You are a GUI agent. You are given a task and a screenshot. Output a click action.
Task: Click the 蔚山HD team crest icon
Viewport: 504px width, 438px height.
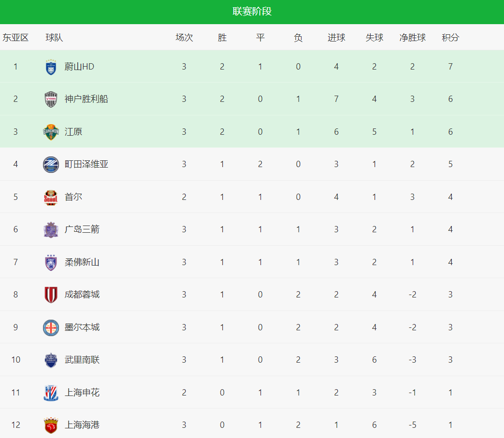coord(51,67)
